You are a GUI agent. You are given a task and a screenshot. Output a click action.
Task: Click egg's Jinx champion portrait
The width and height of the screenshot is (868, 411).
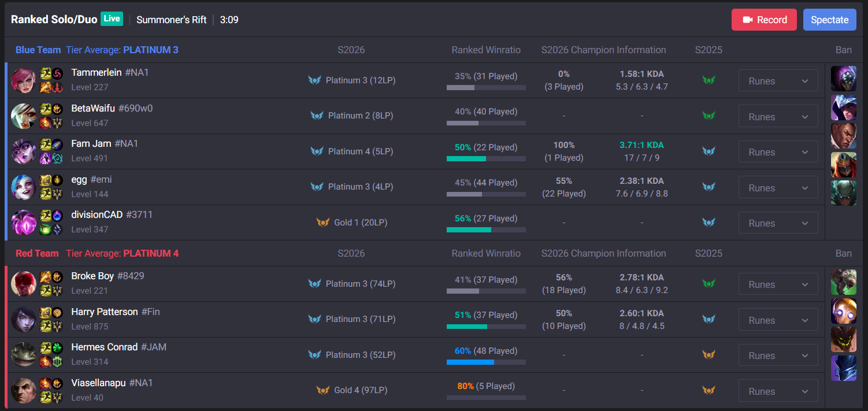pos(24,187)
